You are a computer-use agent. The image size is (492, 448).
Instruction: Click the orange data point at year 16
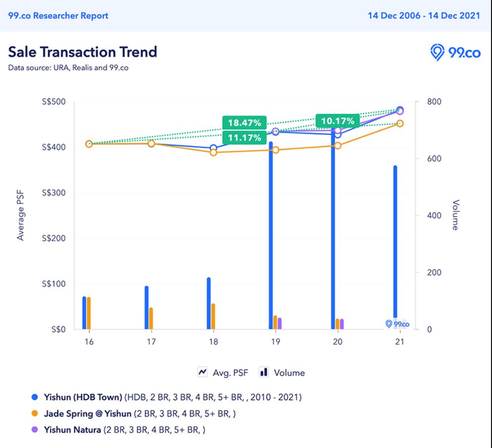click(x=89, y=144)
